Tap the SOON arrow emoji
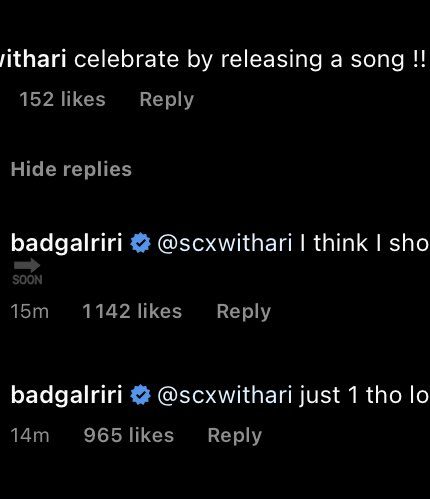This screenshot has height=499, width=430. coord(27,272)
